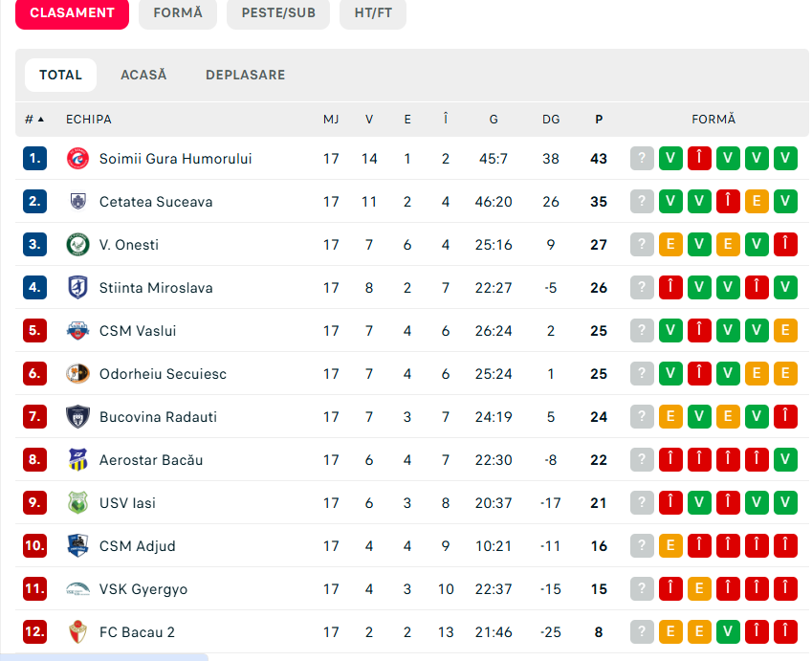This screenshot has width=812, height=661.
Task: Click the gray question mark next-match box for Soimii
Action: pos(642,159)
